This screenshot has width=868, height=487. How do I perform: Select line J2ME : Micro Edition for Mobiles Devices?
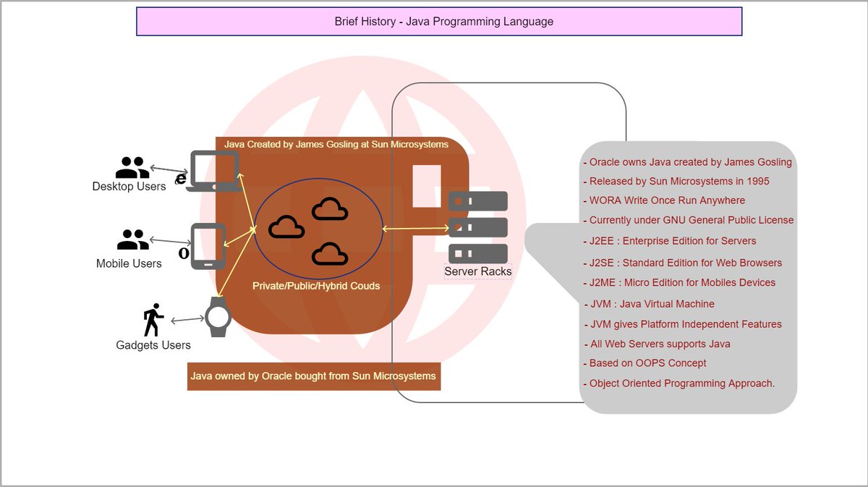coord(679,282)
